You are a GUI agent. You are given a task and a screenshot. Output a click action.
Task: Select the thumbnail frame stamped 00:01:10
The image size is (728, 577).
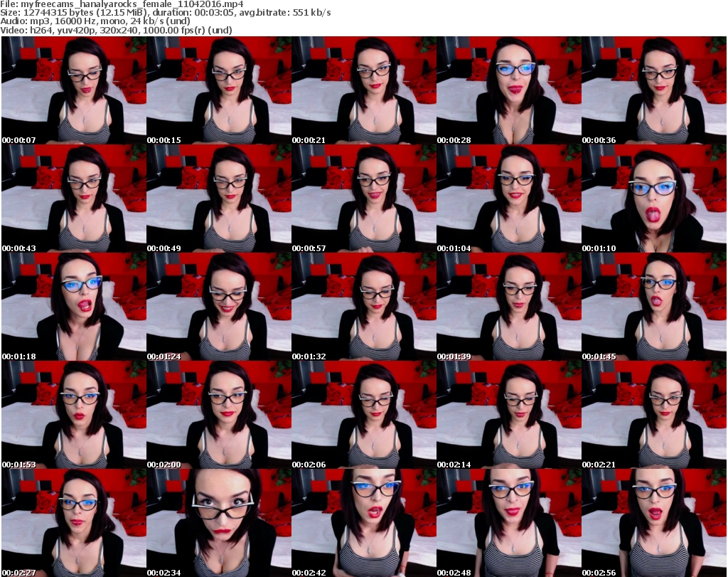click(654, 198)
